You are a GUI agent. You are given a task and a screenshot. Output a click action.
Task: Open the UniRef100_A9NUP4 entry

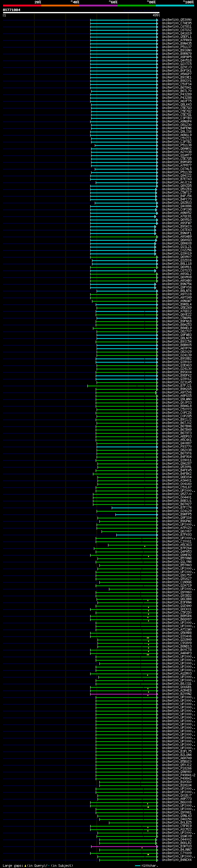tap(176, 122)
